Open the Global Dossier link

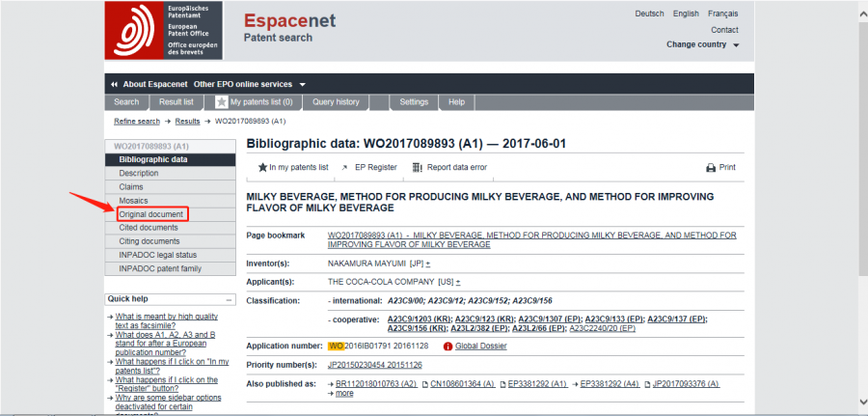click(481, 347)
